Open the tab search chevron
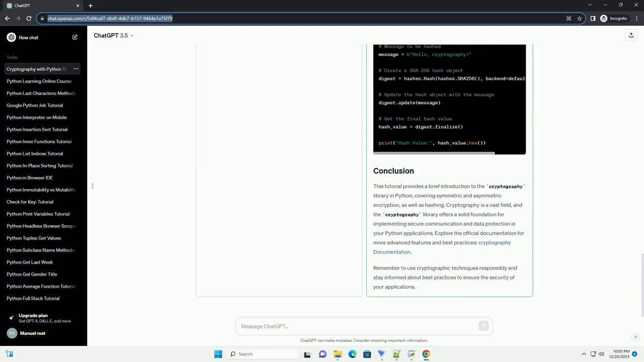The height and width of the screenshot is (362, 644). [590, 5]
